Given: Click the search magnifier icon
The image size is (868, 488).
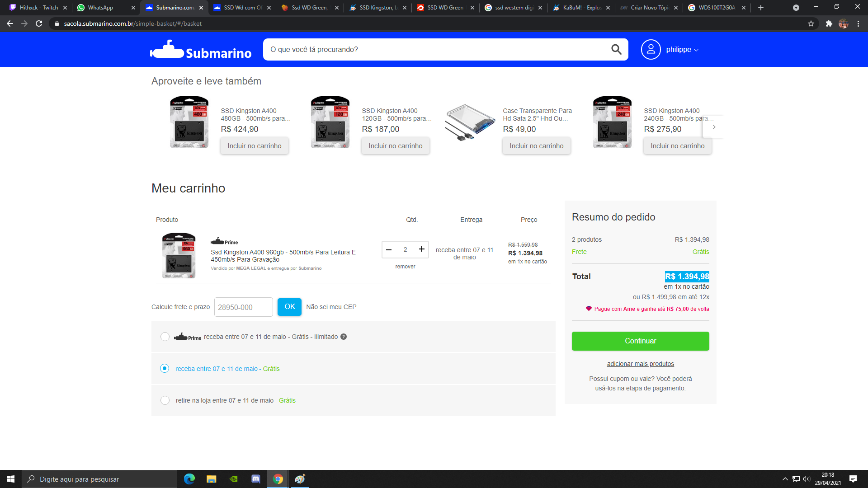Looking at the screenshot, I should [x=616, y=49].
